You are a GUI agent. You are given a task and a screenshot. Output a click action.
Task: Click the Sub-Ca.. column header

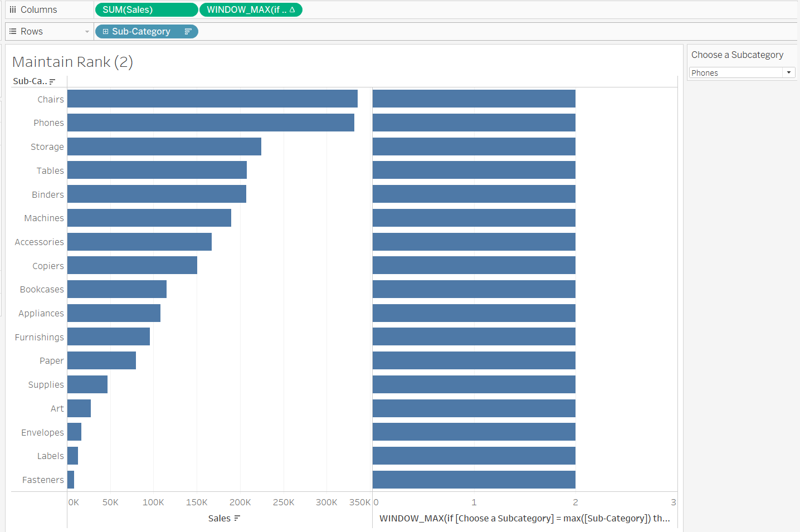click(30, 81)
